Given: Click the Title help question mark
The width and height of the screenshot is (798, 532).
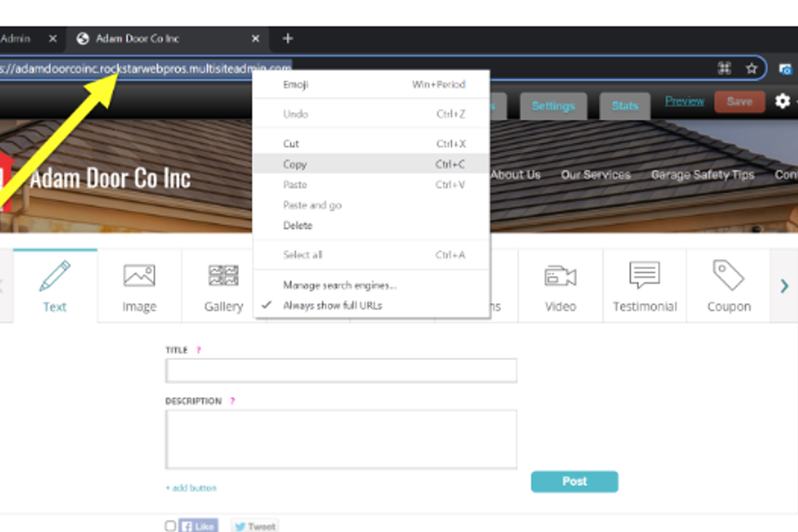Looking at the screenshot, I should click(x=199, y=350).
